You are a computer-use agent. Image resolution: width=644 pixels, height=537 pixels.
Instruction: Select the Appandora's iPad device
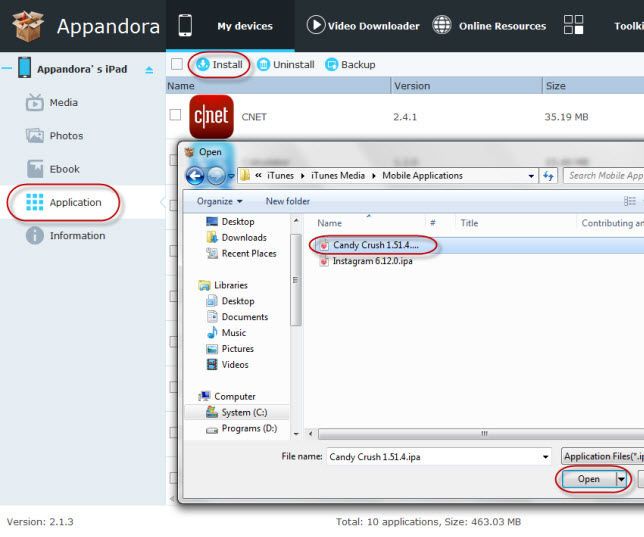coord(82,69)
